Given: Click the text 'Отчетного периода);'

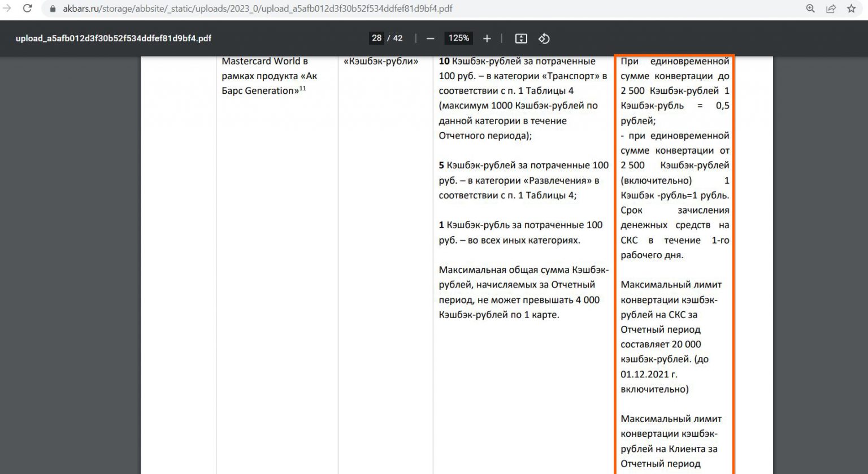Looking at the screenshot, I should [x=485, y=136].
